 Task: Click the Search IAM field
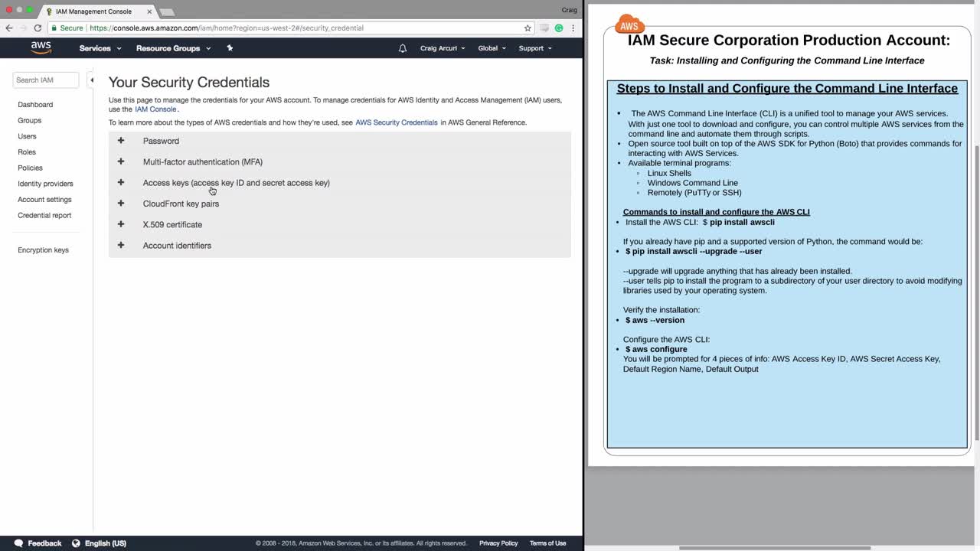click(46, 80)
